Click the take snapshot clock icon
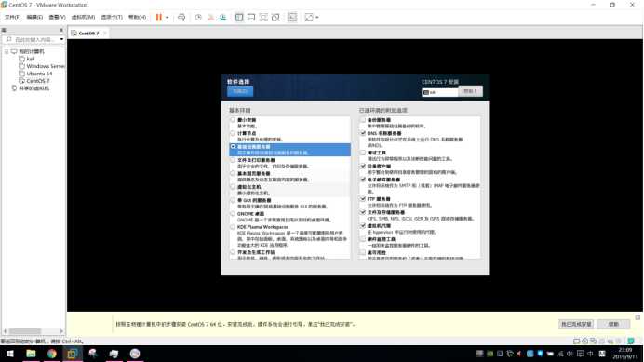644x362 pixels. pyautogui.click(x=198, y=18)
